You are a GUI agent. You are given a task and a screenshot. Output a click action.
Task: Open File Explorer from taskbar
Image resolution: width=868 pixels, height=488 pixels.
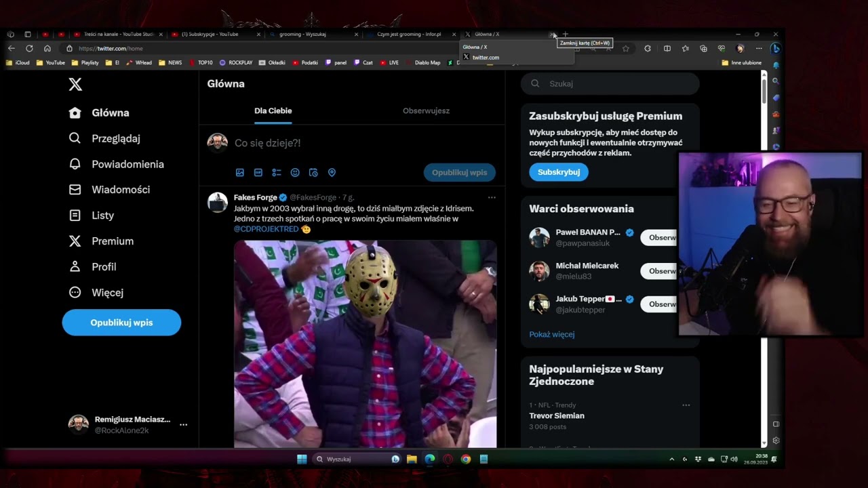[412, 459]
